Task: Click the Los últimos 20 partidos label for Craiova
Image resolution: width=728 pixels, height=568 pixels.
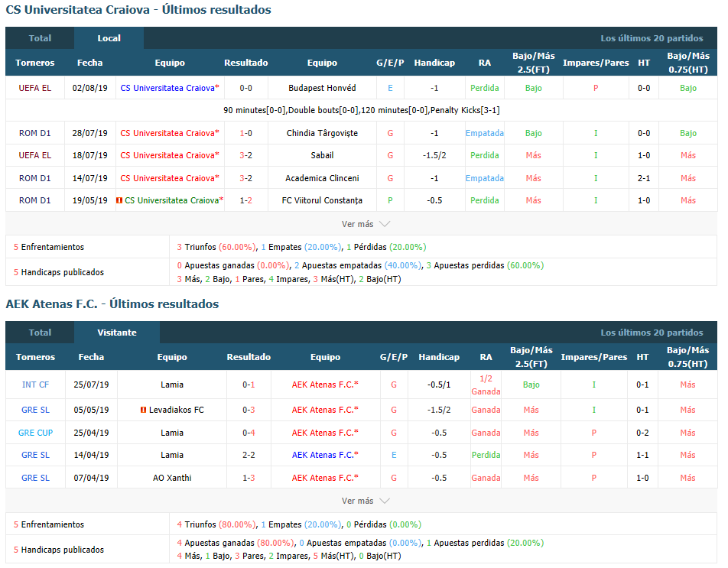Action: click(x=652, y=38)
